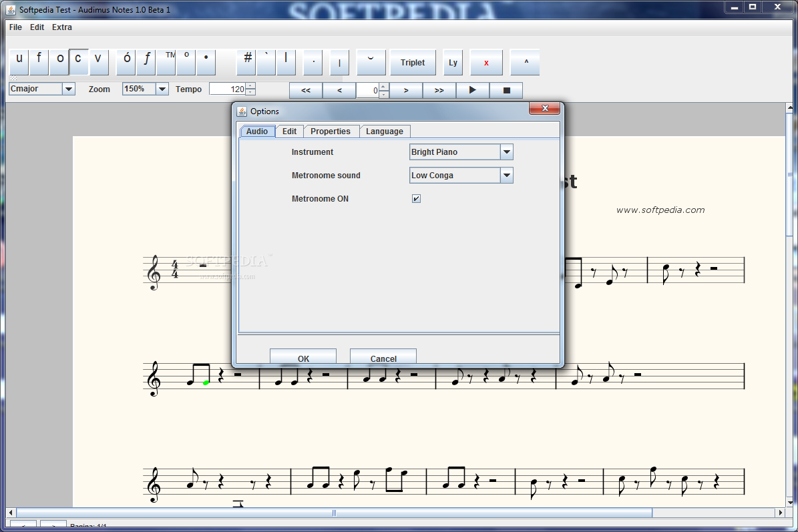Open the Extra menu
The image size is (798, 532).
[62, 27]
